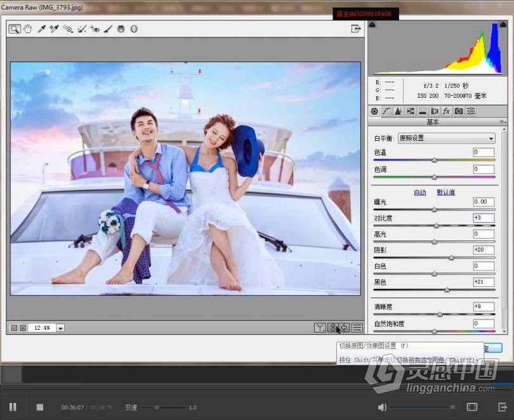The height and width of the screenshot is (420, 514).
Task: Click the 色调 tint slider handle
Action: (434, 177)
